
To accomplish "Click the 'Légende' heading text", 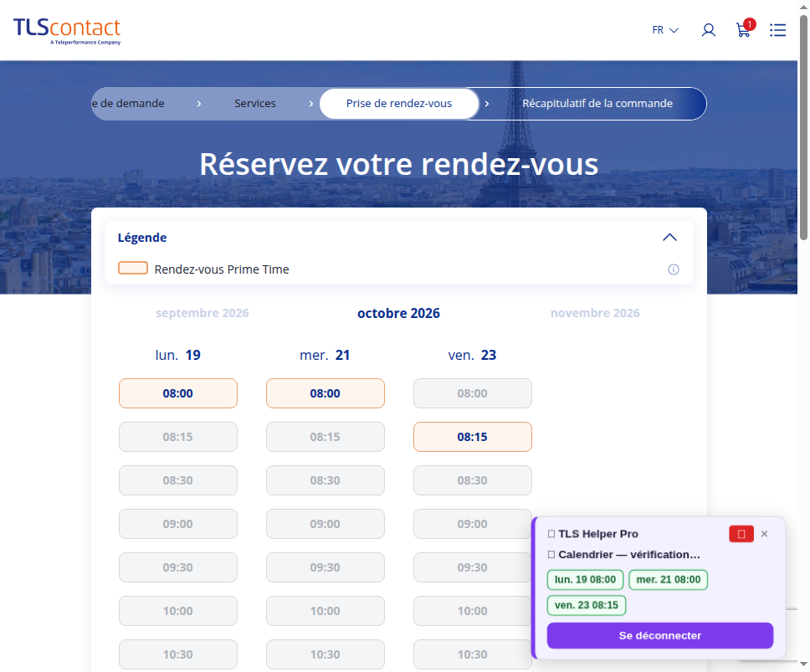I will 142,238.
